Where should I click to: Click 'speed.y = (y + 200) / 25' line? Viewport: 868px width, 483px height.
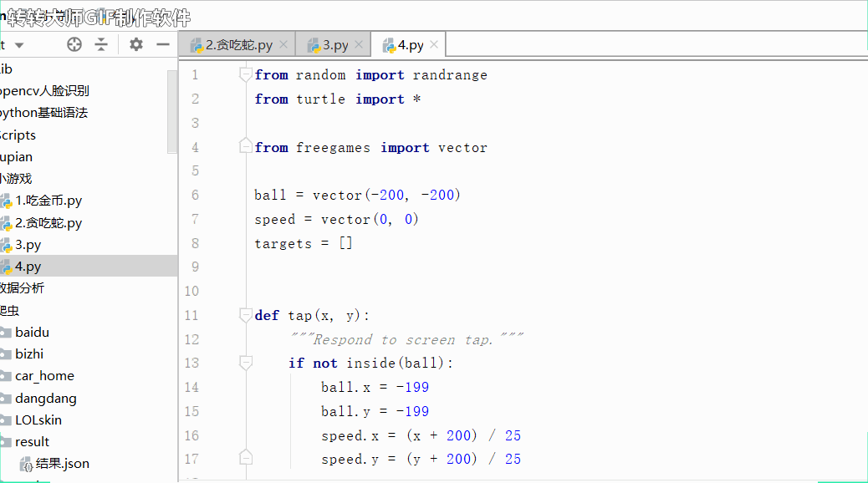click(x=421, y=459)
